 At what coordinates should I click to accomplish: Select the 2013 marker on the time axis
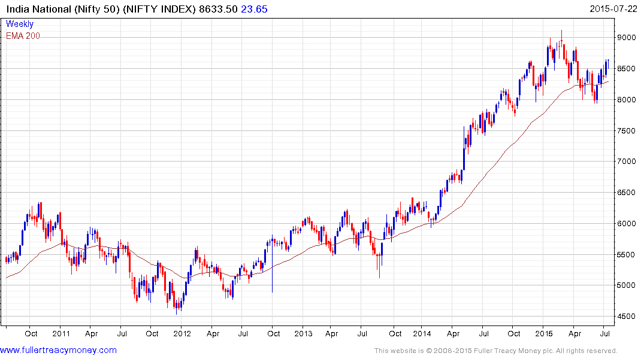(303, 333)
